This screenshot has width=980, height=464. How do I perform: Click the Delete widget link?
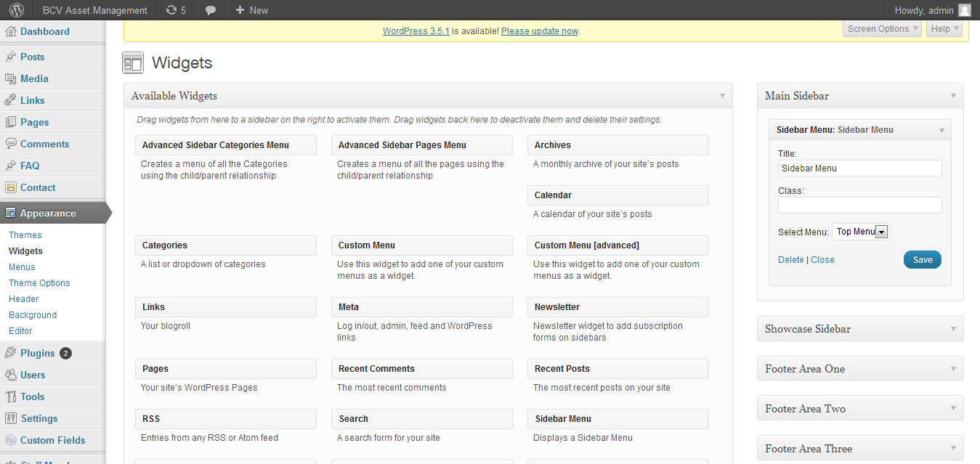[x=791, y=260]
